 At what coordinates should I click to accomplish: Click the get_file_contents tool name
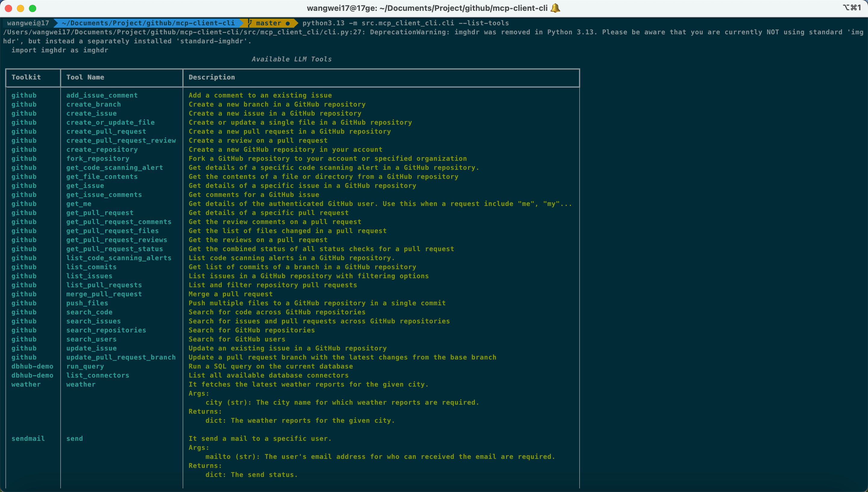(x=102, y=177)
